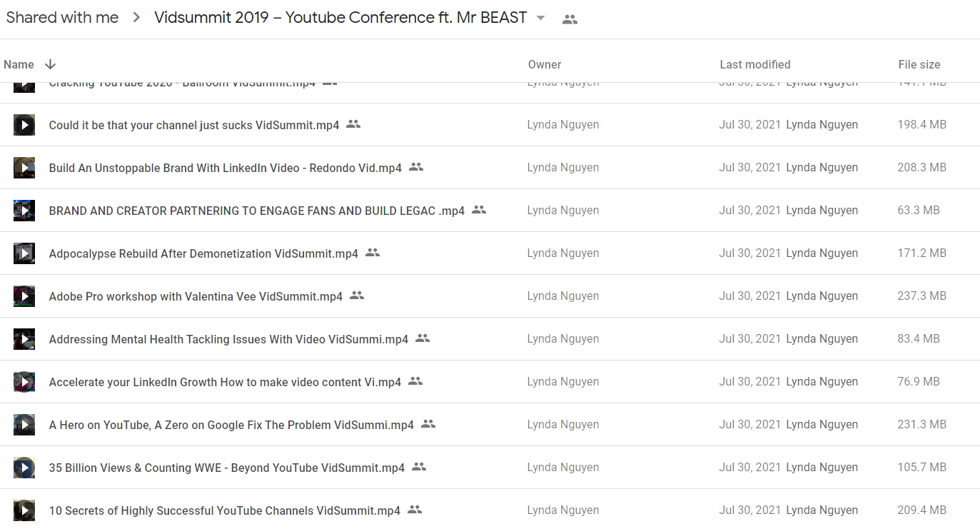Image resolution: width=980 pixels, height=529 pixels.
Task: Open the Shared with me breadcrumb
Action: pyautogui.click(x=62, y=18)
